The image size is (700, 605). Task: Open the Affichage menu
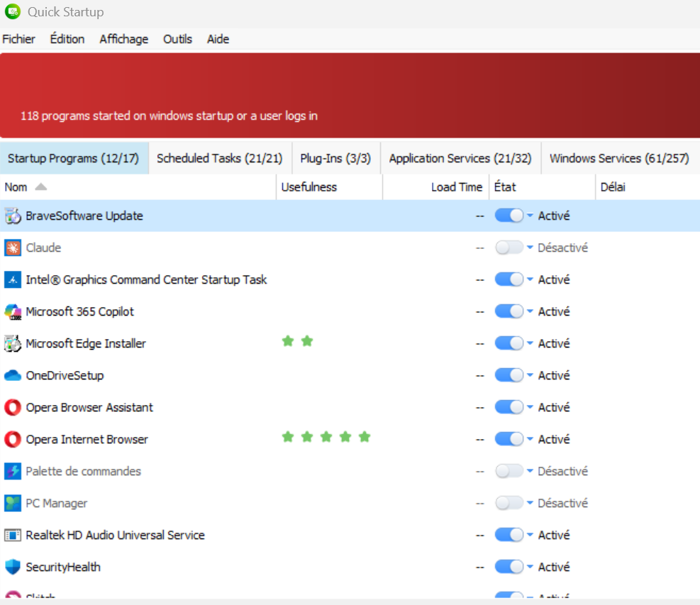tap(123, 39)
